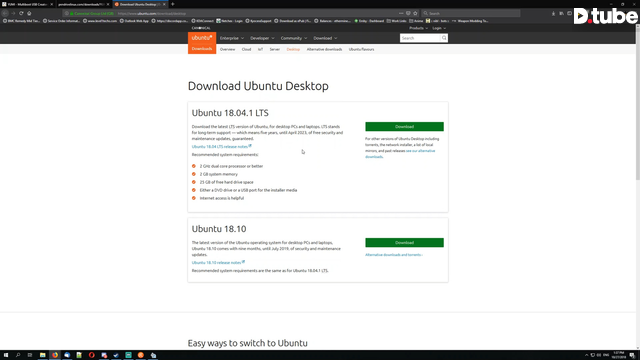Open the Windows Start button
Screen dimensions: 640x360
[x=6, y=355]
